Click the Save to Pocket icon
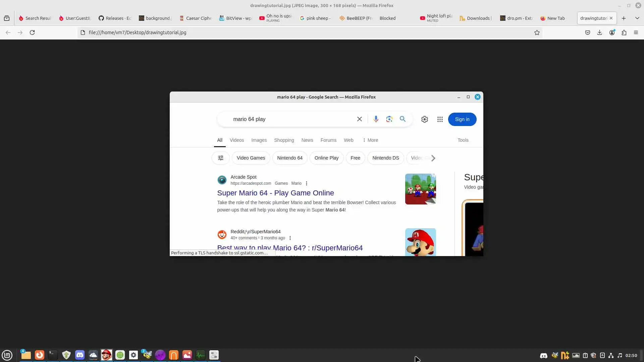644x362 pixels. pyautogui.click(x=588, y=33)
